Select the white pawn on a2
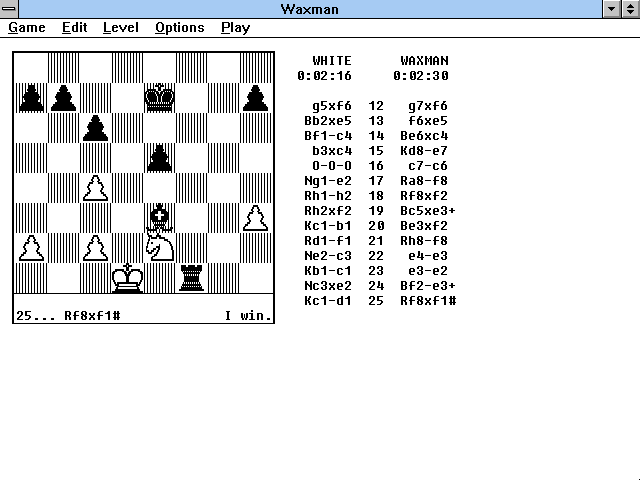The width and height of the screenshot is (640, 480). tap(31, 248)
